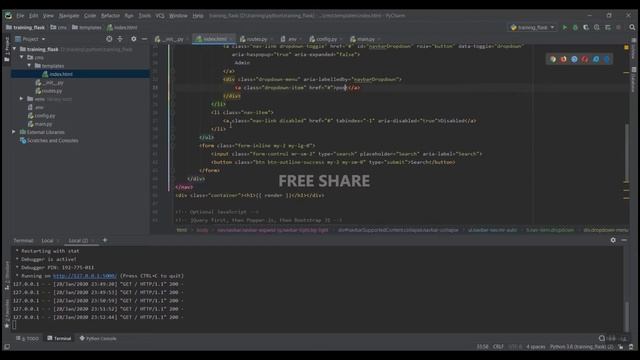Viewport: 640px width, 360px height.
Task: Open the Window menu
Action: click(x=178, y=16)
